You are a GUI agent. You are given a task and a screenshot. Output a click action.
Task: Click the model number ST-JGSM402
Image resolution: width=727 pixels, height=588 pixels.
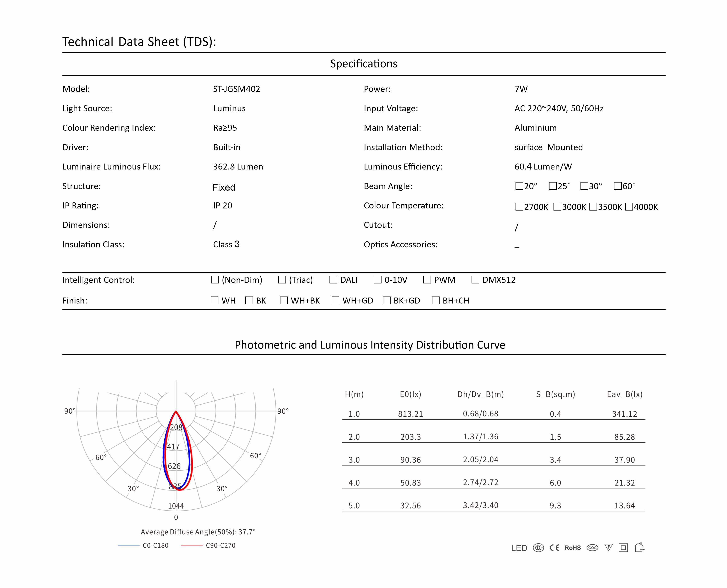(236, 89)
